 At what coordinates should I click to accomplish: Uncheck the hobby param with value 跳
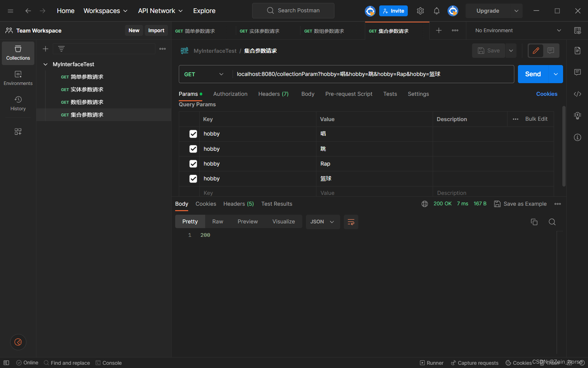[x=193, y=149]
